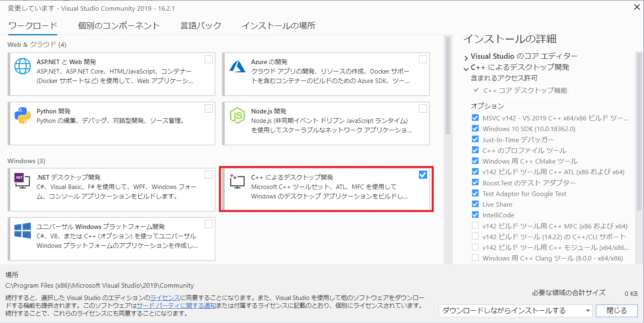Check the Windows 用 C++ Clang ツール option
This screenshot has width=644, height=323.
475,258
